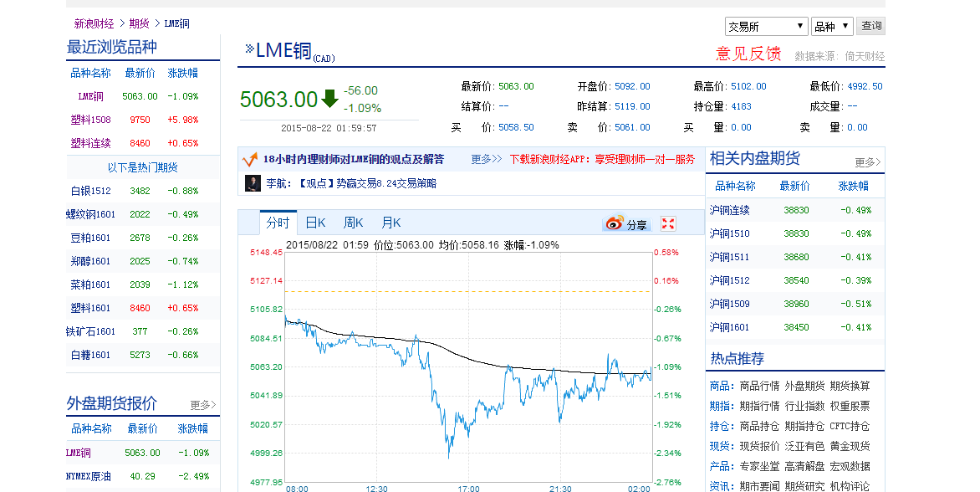Click the 持仓量 4183 value

coord(741,107)
